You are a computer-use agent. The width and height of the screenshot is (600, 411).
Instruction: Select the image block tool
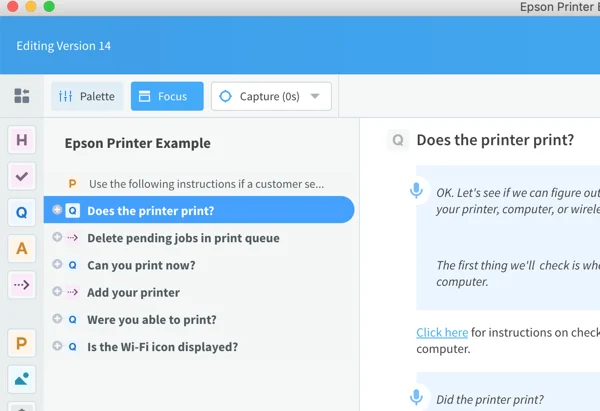tap(22, 379)
